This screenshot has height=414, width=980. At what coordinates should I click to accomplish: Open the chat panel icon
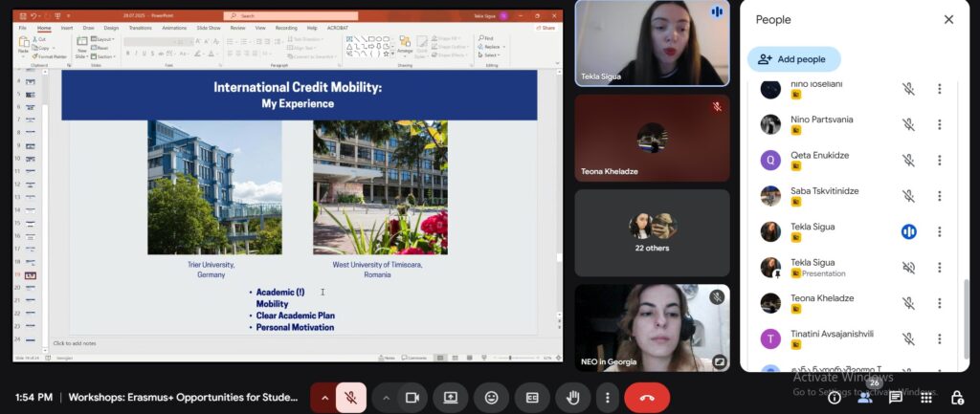point(895,398)
